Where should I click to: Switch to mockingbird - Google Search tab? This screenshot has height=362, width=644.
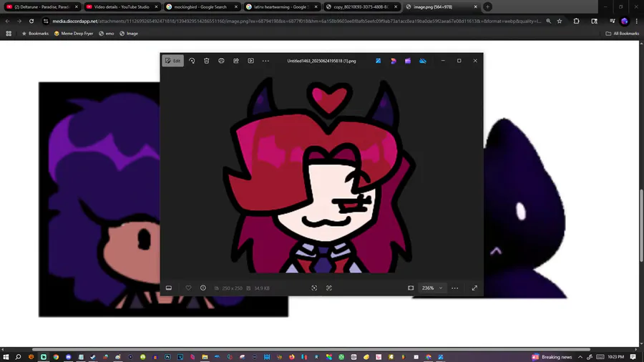point(200,7)
